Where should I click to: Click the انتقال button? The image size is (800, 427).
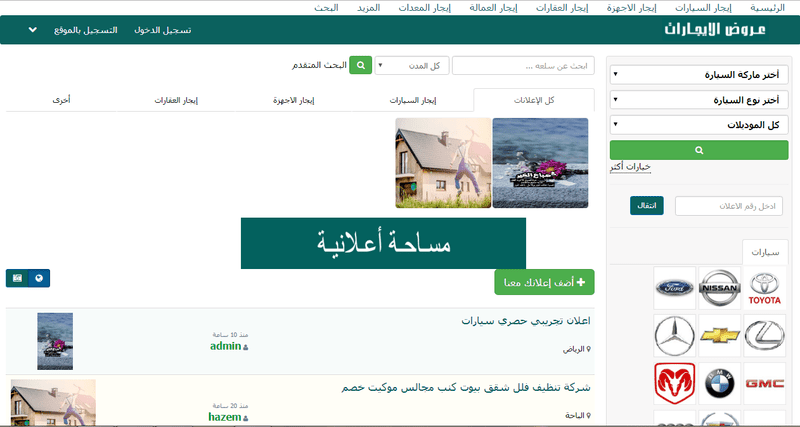[646, 206]
